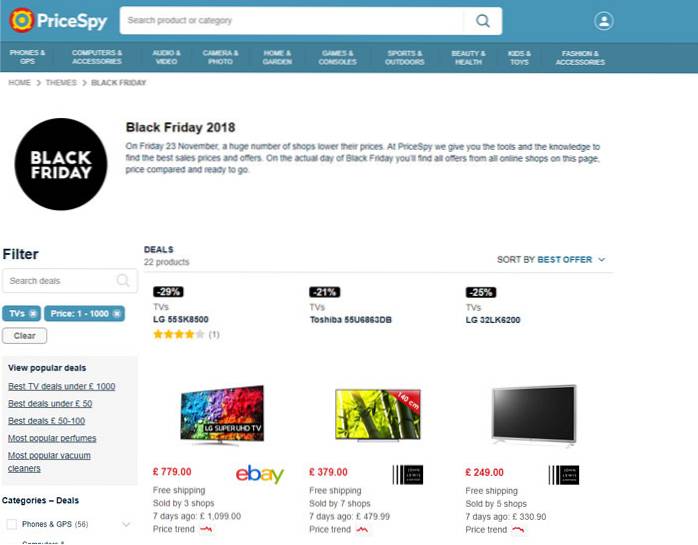Open Games & Consoles nav menu
The image size is (698, 545).
point(337,57)
